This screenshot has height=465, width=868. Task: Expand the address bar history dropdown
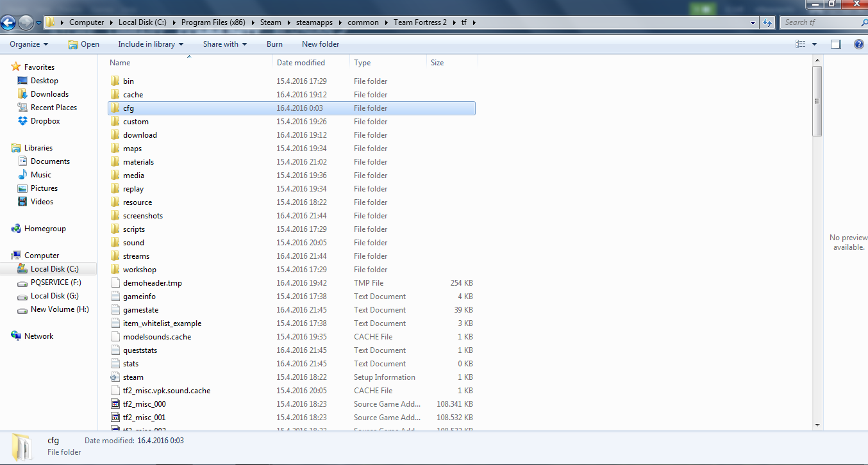[753, 22]
